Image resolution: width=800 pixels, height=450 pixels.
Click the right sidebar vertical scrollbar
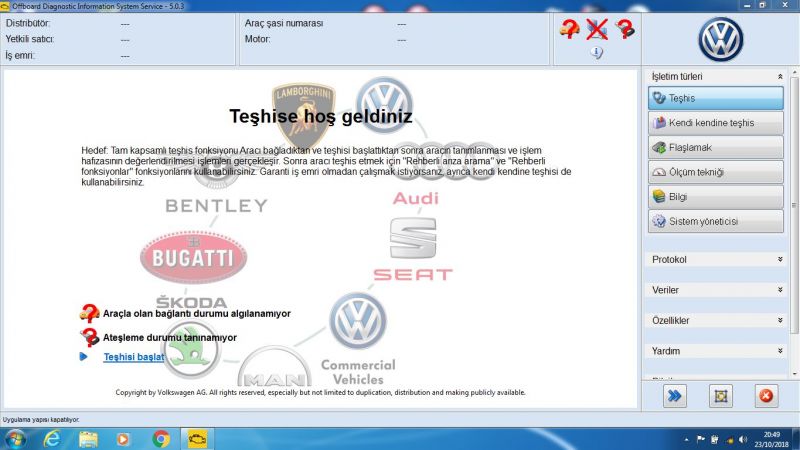794,204
